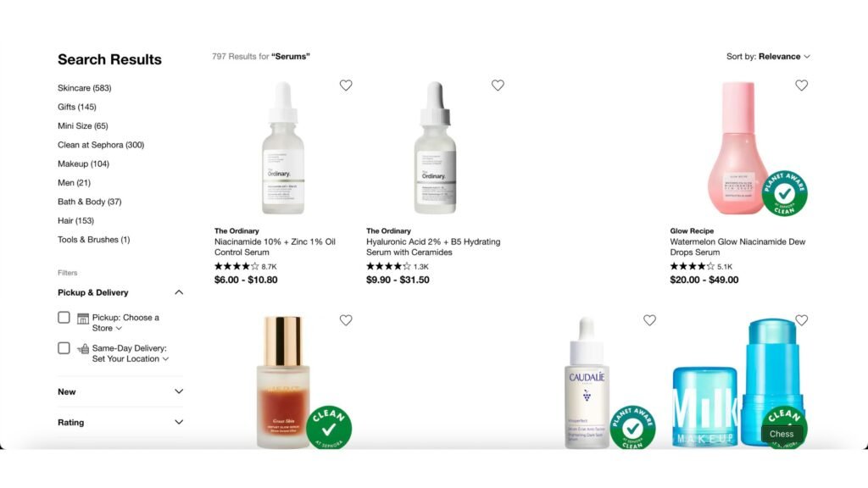This screenshot has width=868, height=488.
Task: Click the store pickup icon
Action: click(x=83, y=319)
